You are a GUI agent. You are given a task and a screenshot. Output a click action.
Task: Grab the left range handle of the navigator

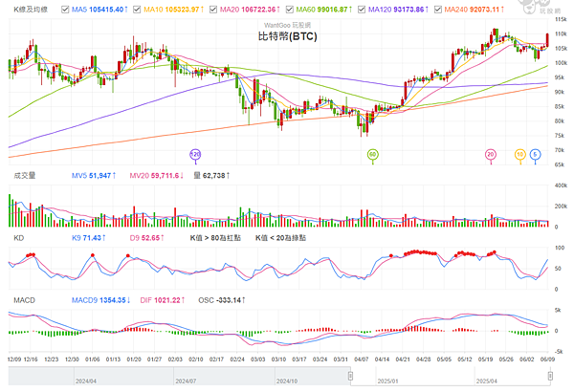[350, 376]
